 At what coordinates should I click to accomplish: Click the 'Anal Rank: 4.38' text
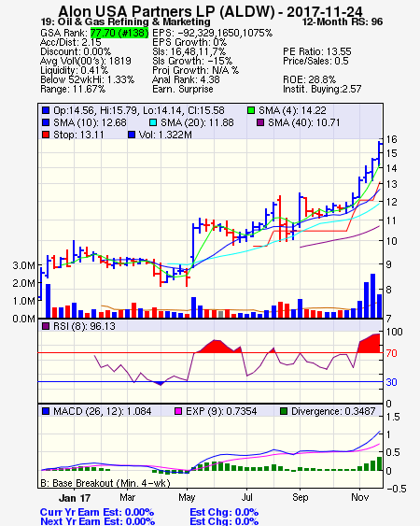pyautogui.click(x=186, y=79)
